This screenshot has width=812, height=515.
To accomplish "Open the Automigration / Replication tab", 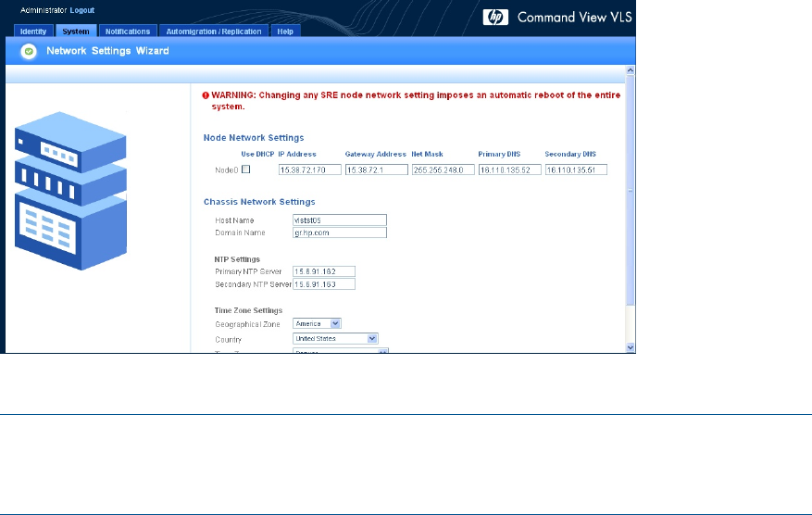I will 213,31.
